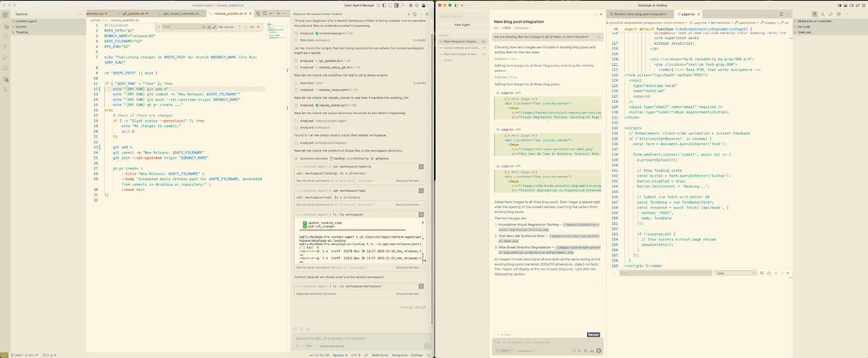This screenshot has width=868, height=358.
Task: Expand 'Explored 2 files' in Cursor chat
Action: (x=506, y=59)
